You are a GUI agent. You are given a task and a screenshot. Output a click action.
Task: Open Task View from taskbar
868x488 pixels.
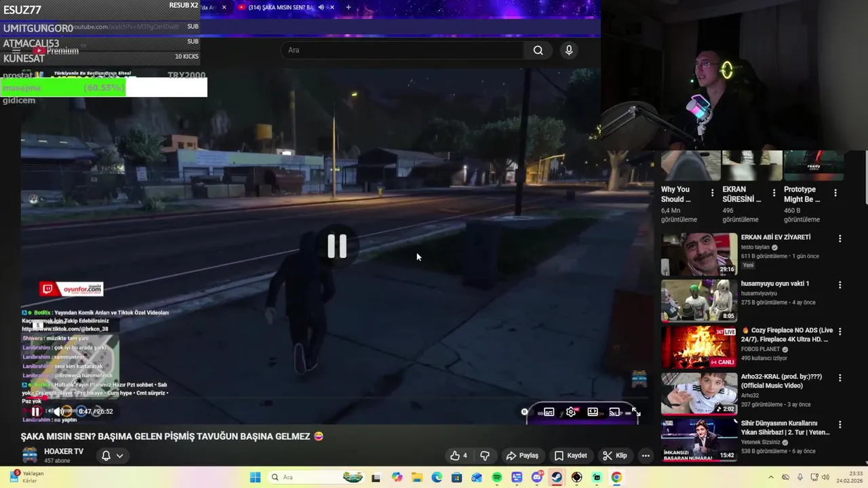click(x=376, y=477)
